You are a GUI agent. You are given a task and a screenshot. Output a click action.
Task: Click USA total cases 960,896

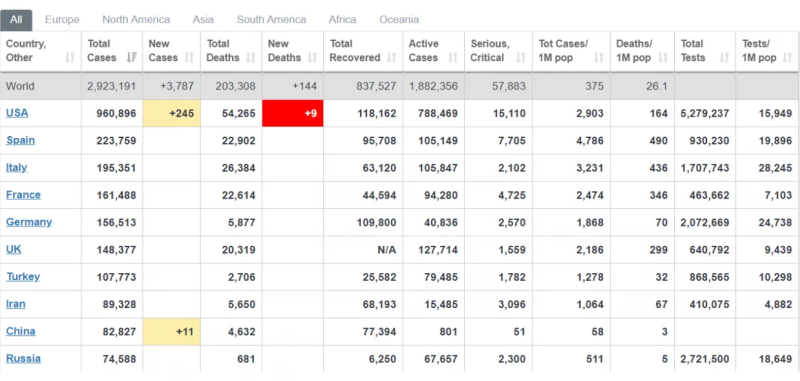click(116, 113)
